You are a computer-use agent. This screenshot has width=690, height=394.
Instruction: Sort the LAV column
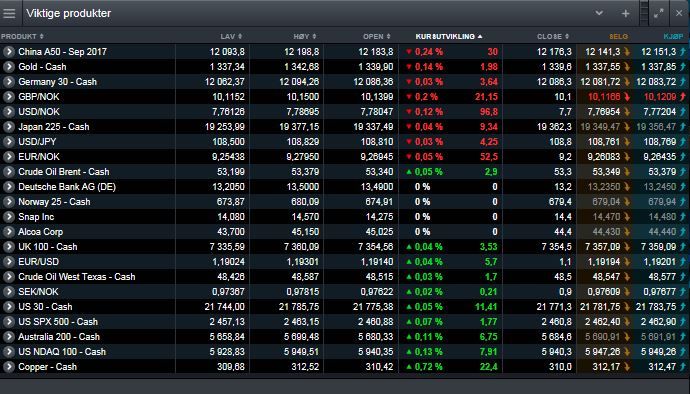(231, 37)
